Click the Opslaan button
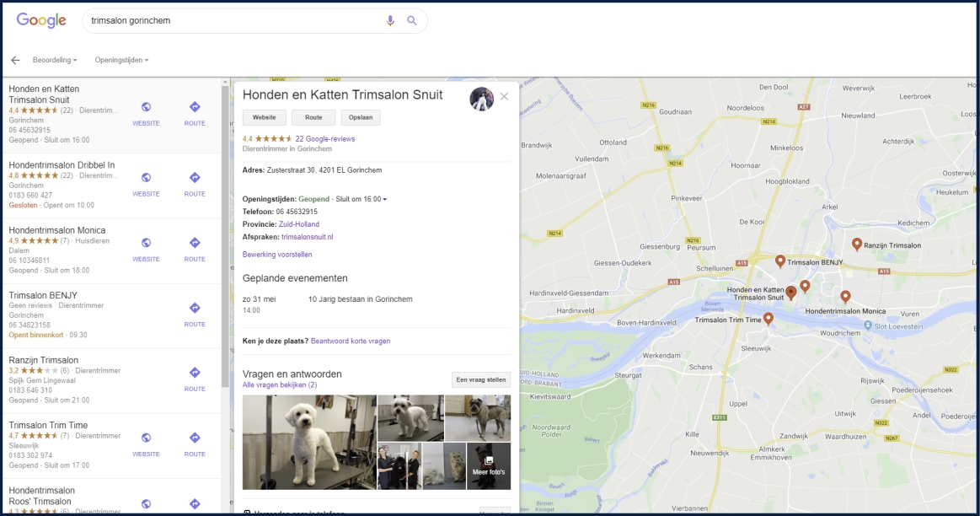Screen dimensions: 980x516 tap(361, 118)
